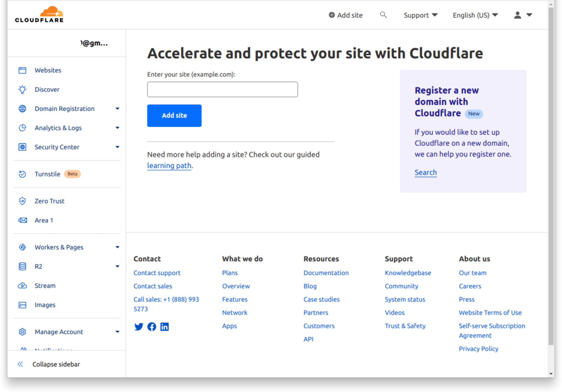
Task: Select Turnstile Beta in the sidebar
Action: point(47,174)
